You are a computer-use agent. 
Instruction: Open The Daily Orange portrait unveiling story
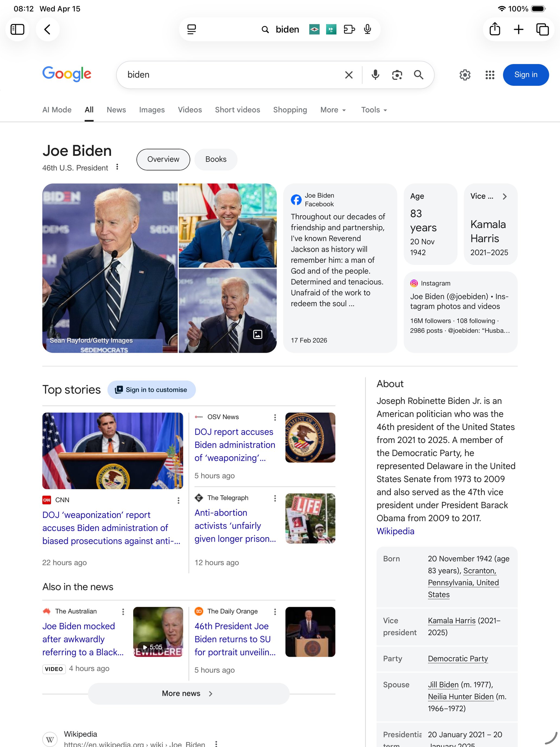pos(235,639)
